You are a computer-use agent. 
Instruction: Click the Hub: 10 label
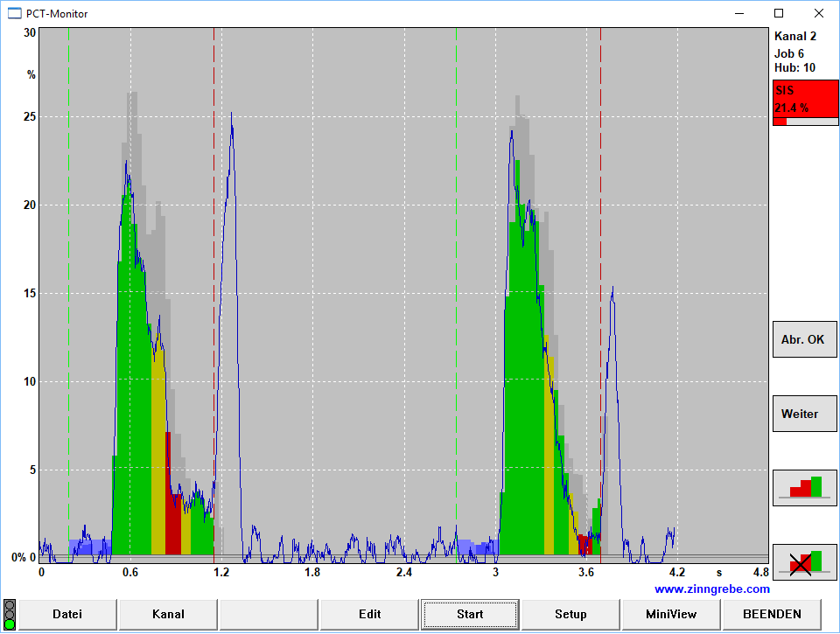pyautogui.click(x=795, y=67)
